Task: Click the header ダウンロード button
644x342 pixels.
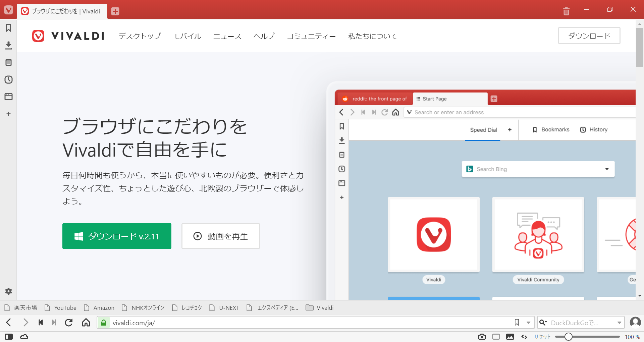Action: 589,36
